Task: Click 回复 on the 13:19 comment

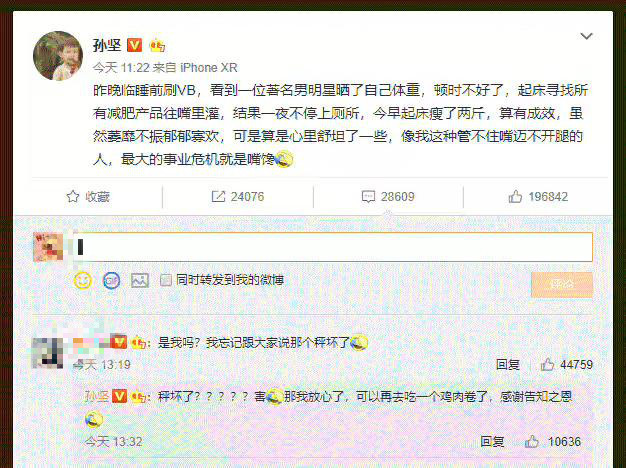Action: click(507, 364)
